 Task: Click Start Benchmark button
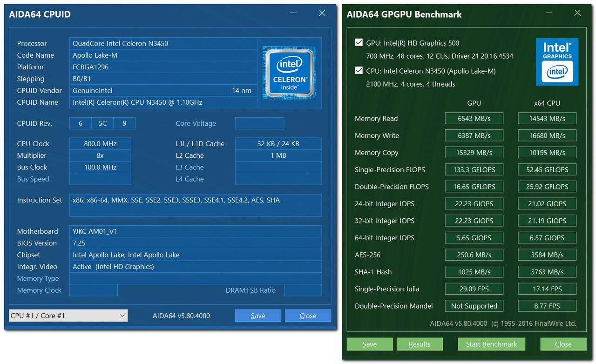(x=492, y=344)
